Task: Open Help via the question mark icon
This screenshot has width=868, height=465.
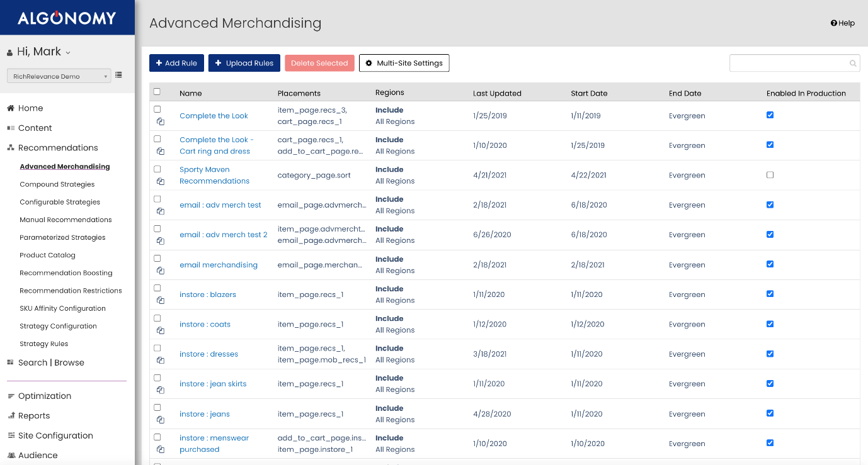Action: click(834, 23)
